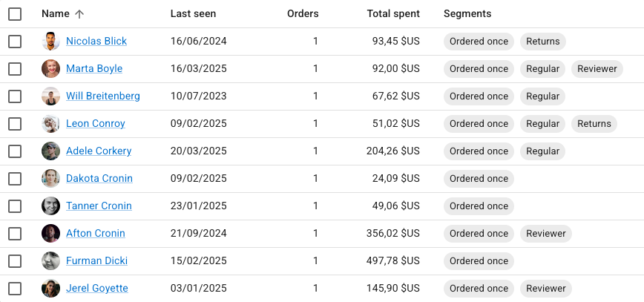Click the Name column sort arrow

80,14
